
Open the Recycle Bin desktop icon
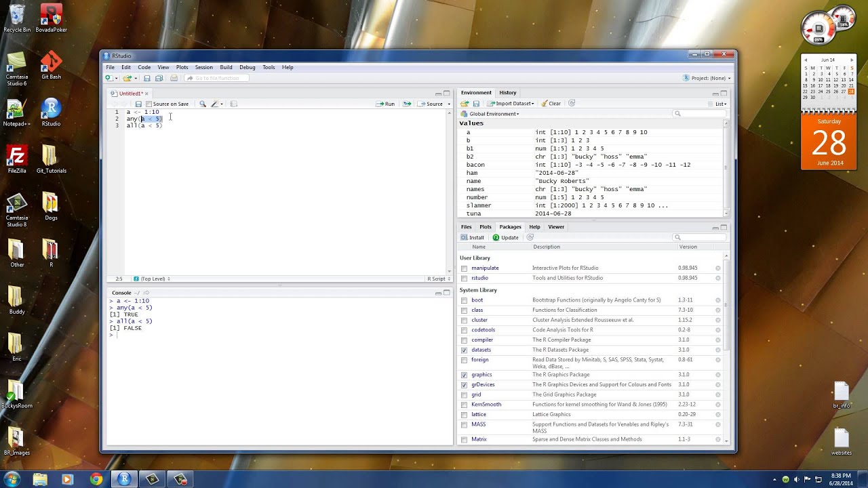17,18
